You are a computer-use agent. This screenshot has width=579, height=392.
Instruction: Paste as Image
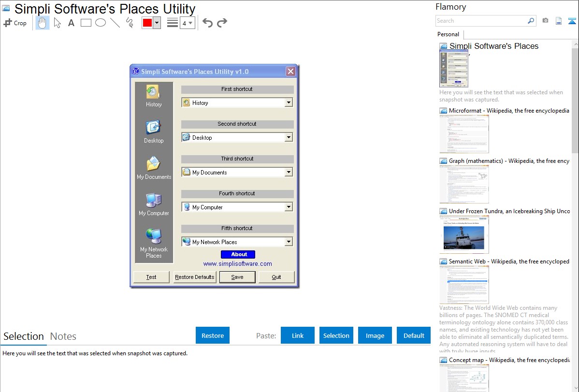point(375,335)
